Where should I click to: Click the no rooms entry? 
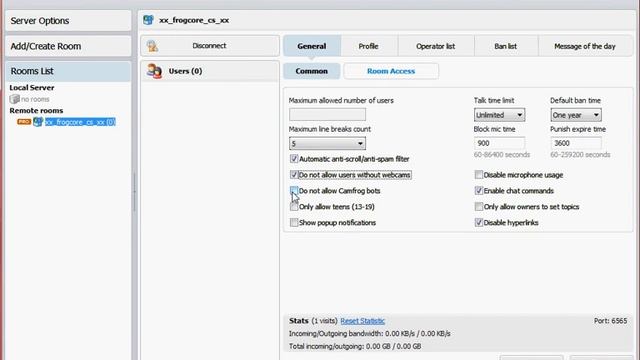pos(35,99)
